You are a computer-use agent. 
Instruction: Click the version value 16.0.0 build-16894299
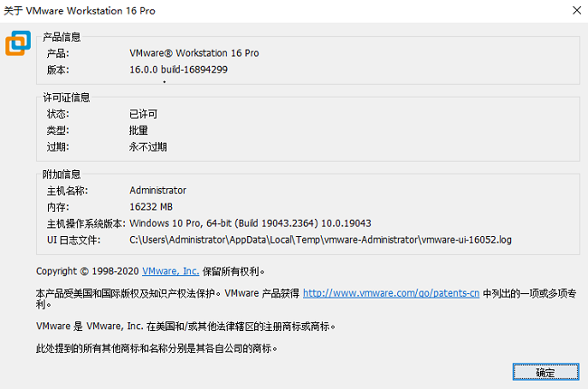(x=178, y=70)
